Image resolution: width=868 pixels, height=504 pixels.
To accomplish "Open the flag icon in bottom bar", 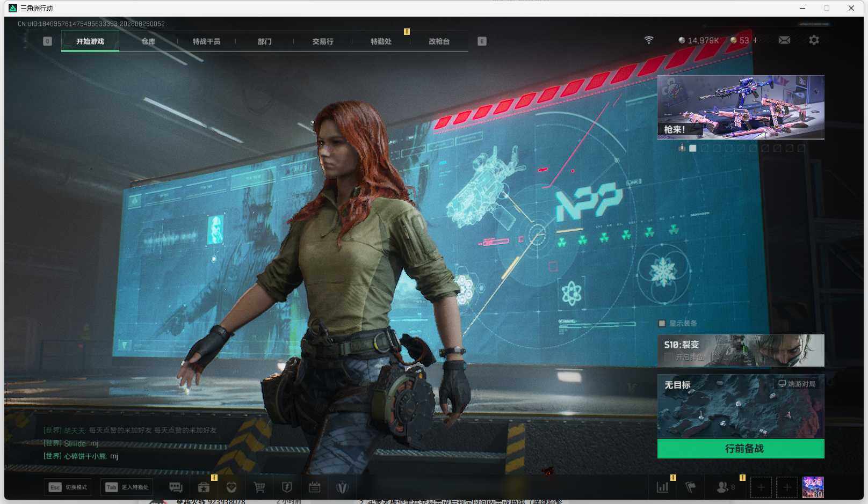I will point(691,487).
